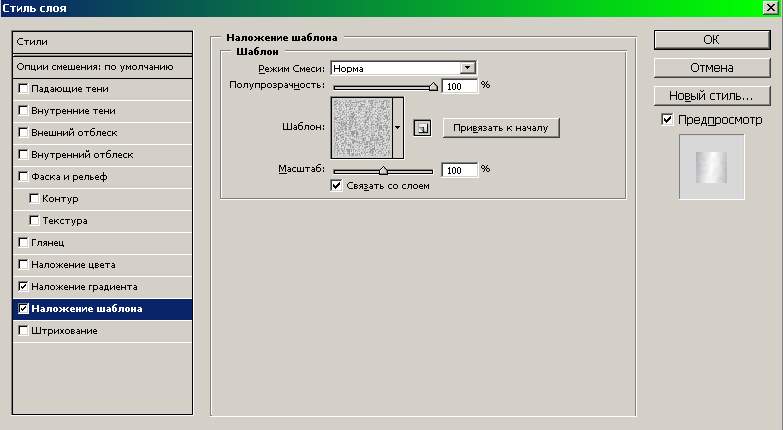Select the Внутренний отблеск row

tap(102, 154)
